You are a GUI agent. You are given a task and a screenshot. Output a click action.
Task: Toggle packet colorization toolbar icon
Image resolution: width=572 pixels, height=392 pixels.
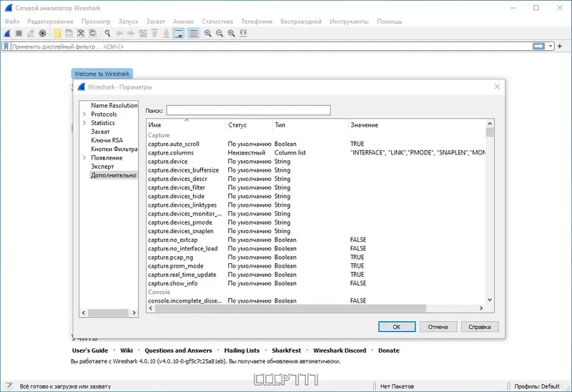point(193,34)
